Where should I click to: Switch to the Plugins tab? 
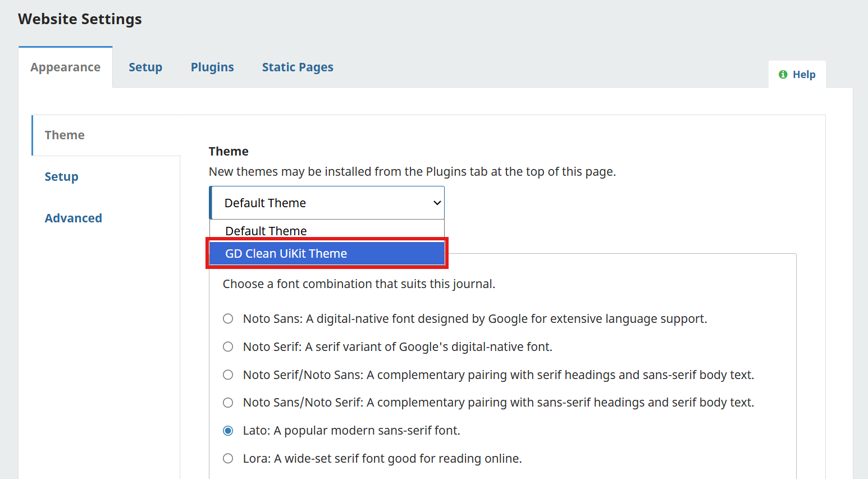point(212,67)
